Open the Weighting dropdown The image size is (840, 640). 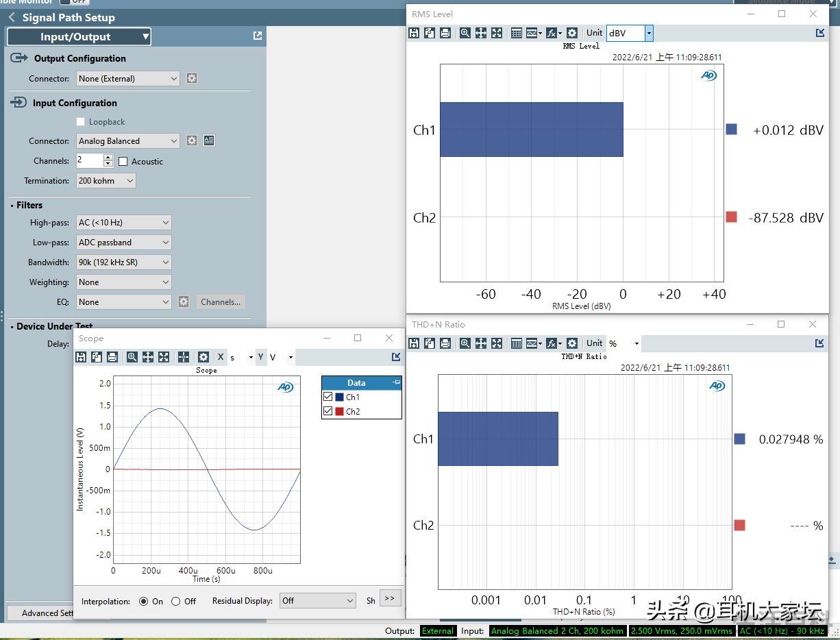click(123, 282)
